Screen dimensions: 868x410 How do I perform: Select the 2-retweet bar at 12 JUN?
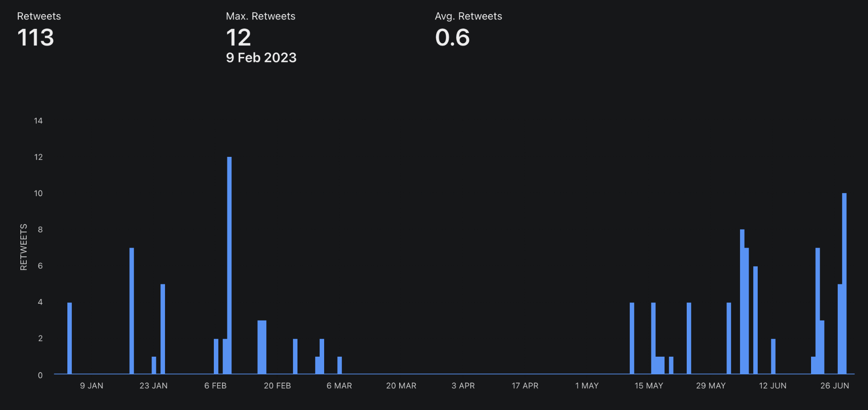tap(773, 356)
